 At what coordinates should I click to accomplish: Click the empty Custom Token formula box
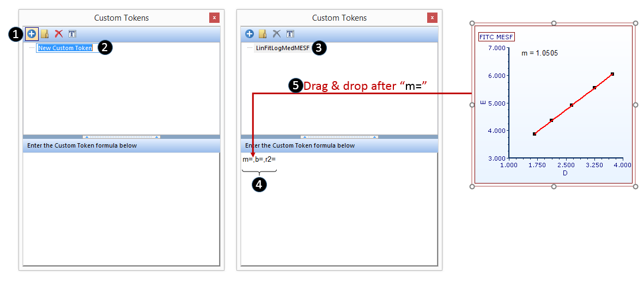[x=121, y=210]
